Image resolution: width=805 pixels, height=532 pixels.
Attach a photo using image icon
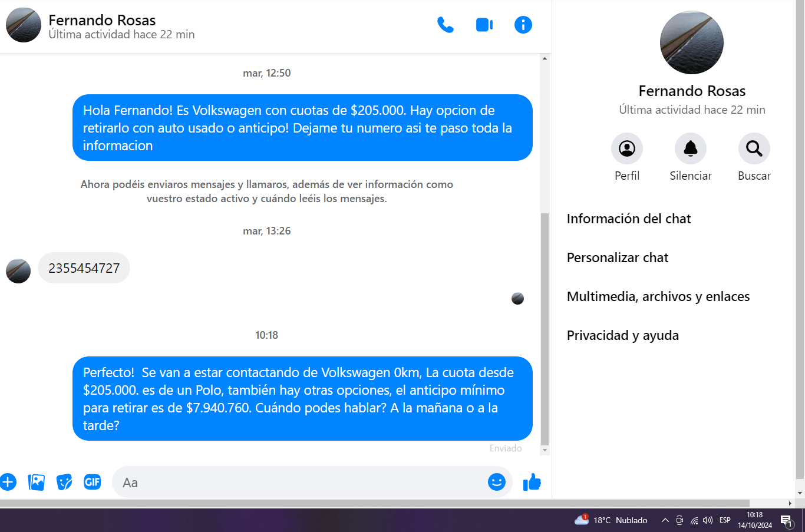(x=37, y=482)
